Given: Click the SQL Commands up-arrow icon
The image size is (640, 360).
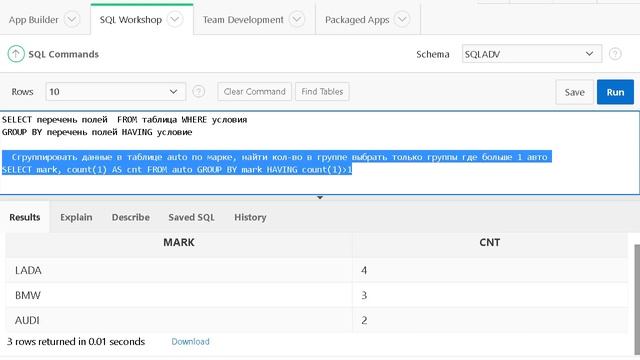Looking at the screenshot, I should point(16,54).
